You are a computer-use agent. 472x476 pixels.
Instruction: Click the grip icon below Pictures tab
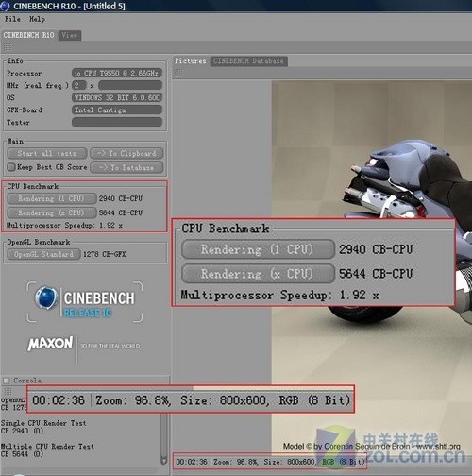[x=179, y=73]
